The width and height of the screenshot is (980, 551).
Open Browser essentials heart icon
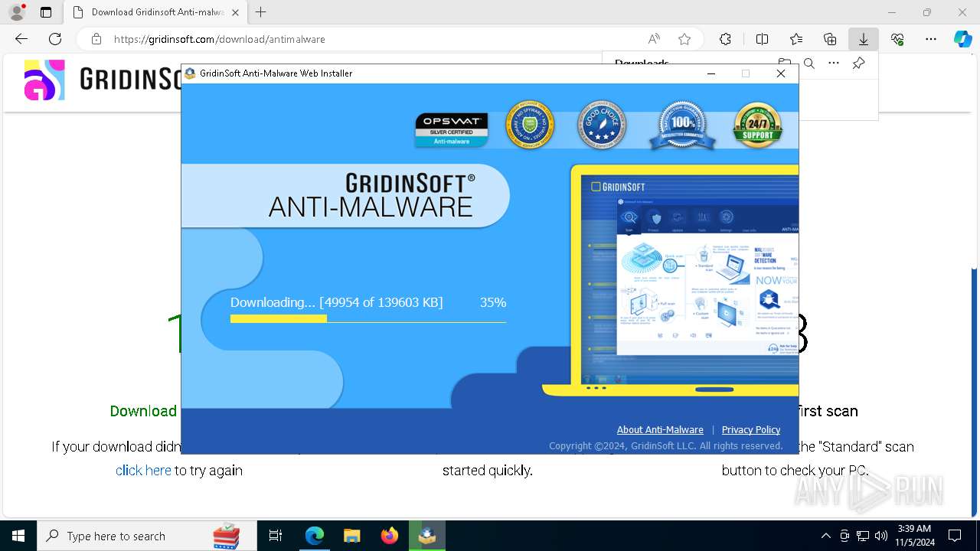tap(897, 39)
